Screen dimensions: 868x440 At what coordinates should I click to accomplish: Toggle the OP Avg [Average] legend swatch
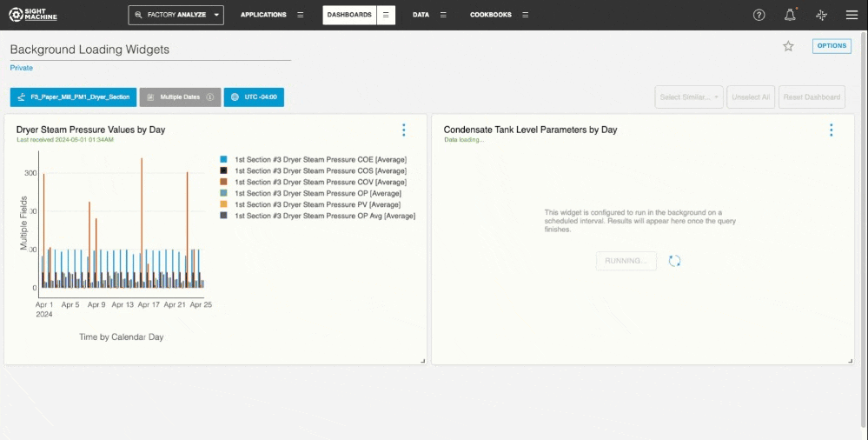[x=223, y=216]
